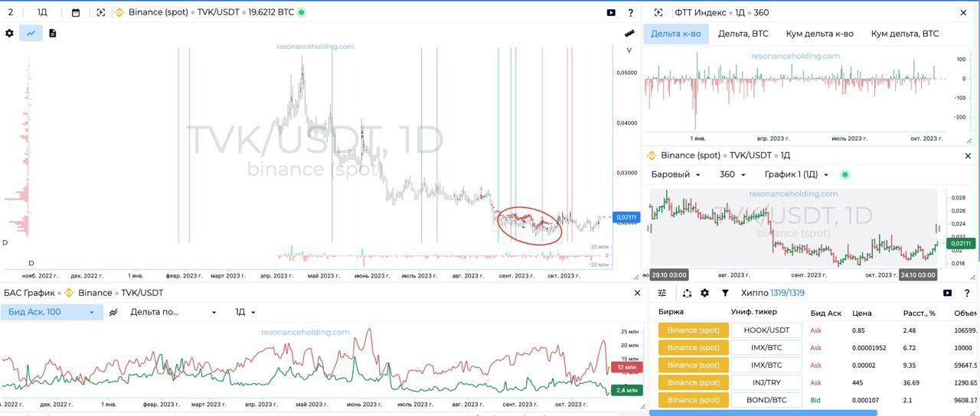Click Binance logo in БАС График header
Viewport: 980px width, 416px height.
[69, 293]
